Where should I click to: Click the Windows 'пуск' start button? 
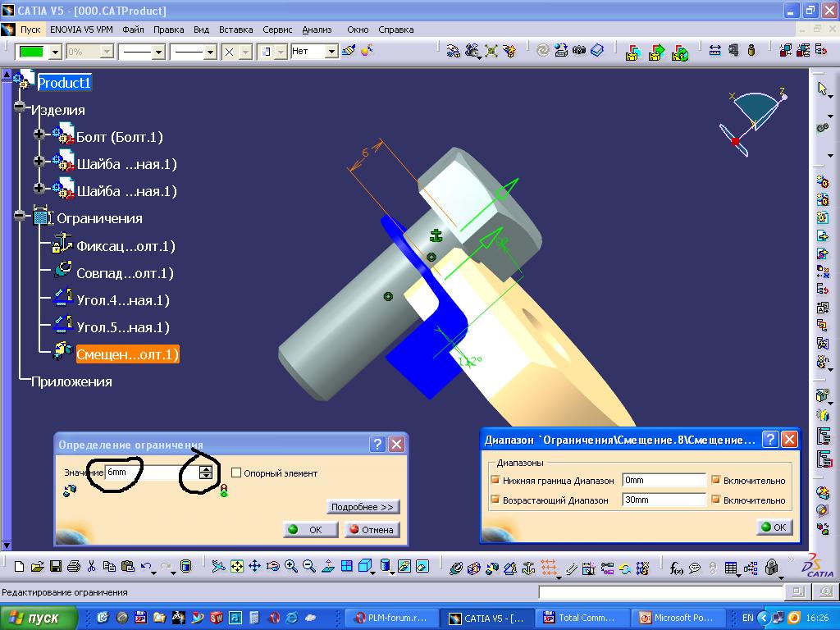[x=39, y=618]
